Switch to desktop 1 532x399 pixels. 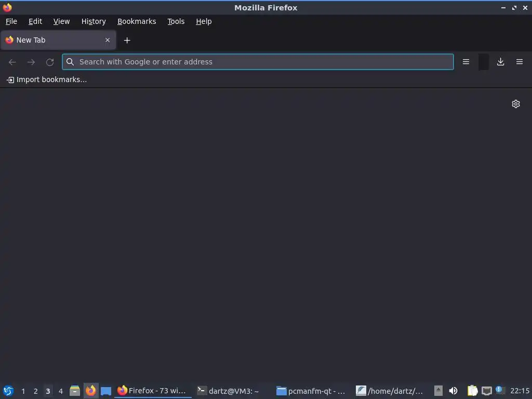point(23,391)
